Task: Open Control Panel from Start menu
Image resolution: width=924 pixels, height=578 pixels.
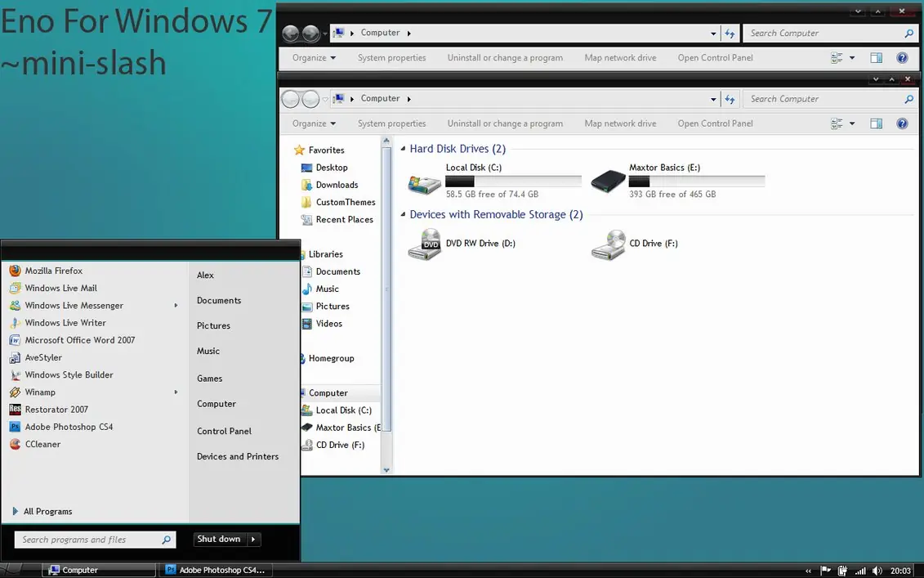Action: tap(224, 431)
